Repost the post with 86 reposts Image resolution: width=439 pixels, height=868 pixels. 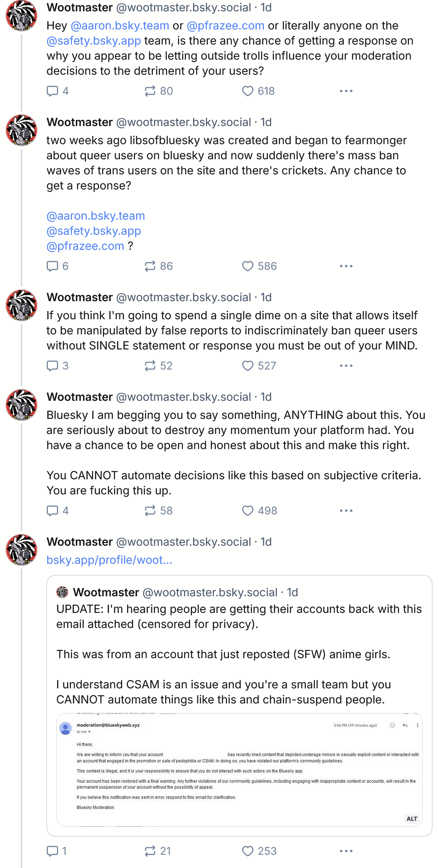pyautogui.click(x=150, y=266)
